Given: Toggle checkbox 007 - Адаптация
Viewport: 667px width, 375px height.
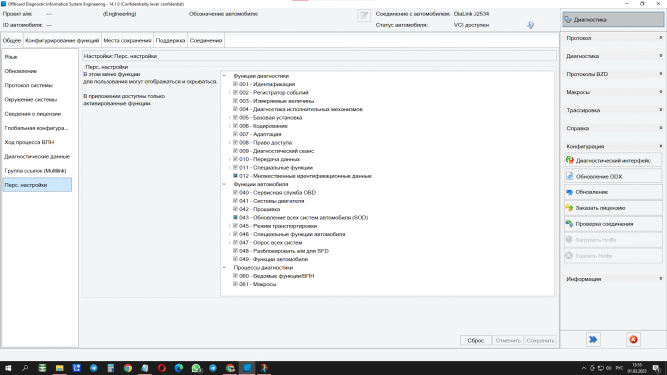Looking at the screenshot, I should (235, 134).
